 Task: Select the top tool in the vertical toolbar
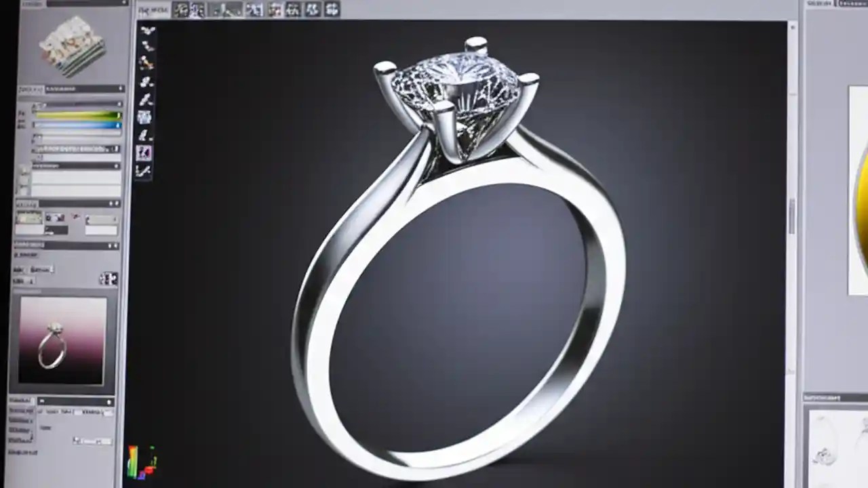145,30
